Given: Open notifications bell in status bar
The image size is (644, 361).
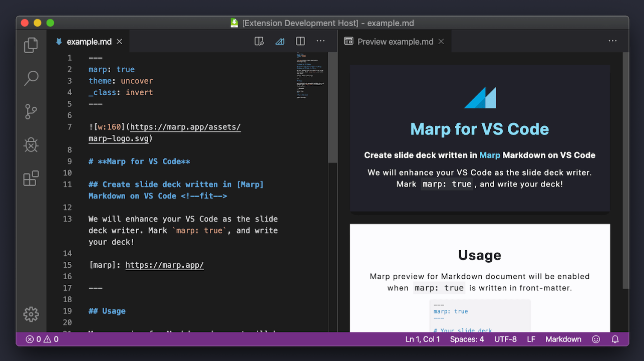Looking at the screenshot, I should point(615,339).
